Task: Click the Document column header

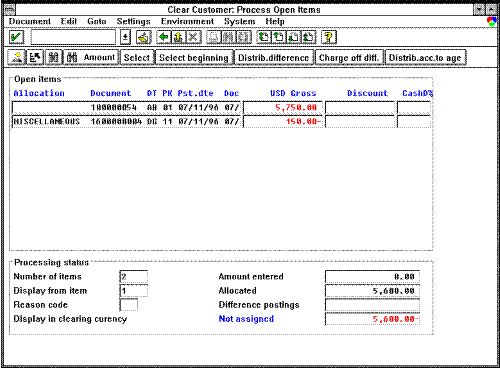Action: click(x=111, y=93)
